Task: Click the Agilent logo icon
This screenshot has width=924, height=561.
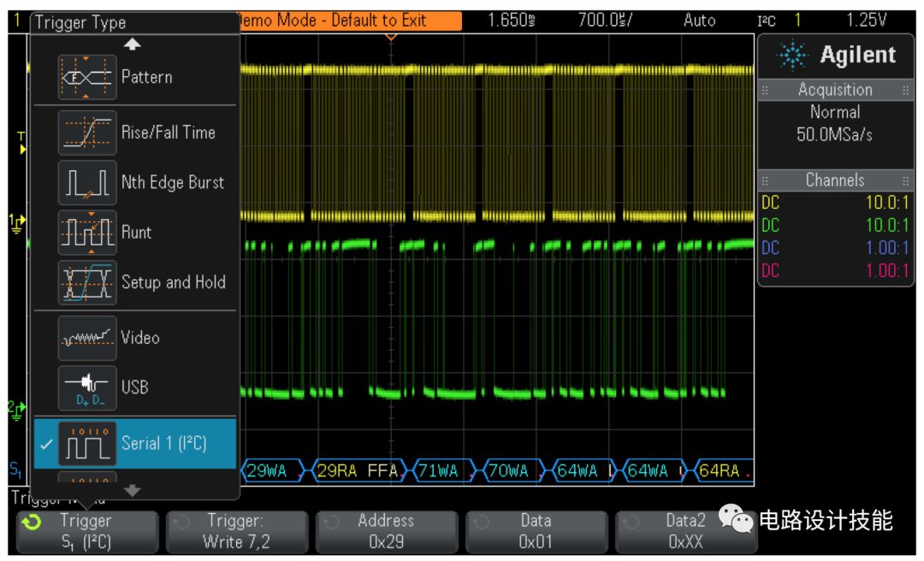Action: (792, 56)
